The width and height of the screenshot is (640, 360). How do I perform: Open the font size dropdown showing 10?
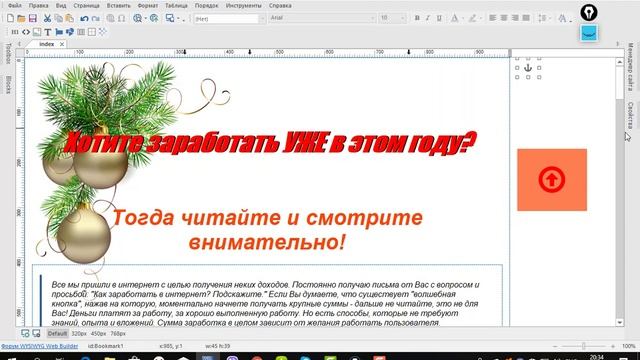(x=392, y=18)
